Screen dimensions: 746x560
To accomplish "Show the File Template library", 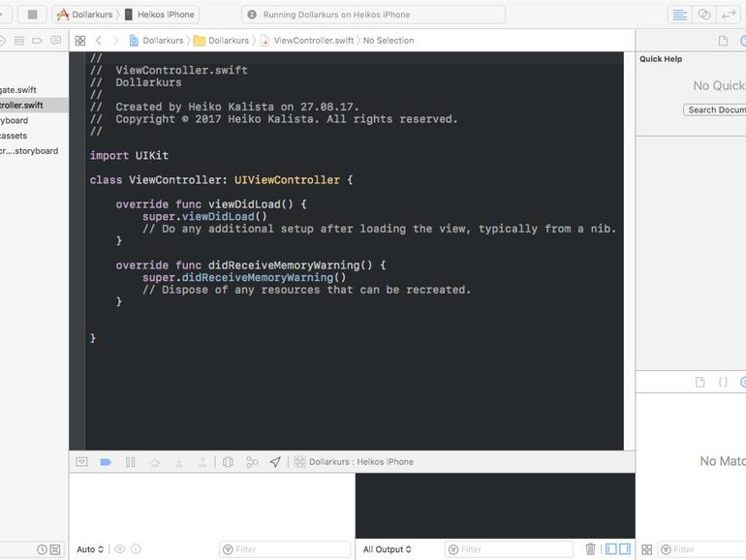I will click(699, 382).
